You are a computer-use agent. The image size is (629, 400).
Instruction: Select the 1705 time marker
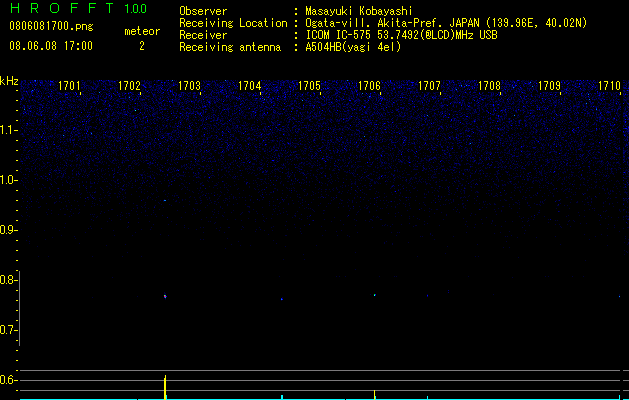pos(309,86)
